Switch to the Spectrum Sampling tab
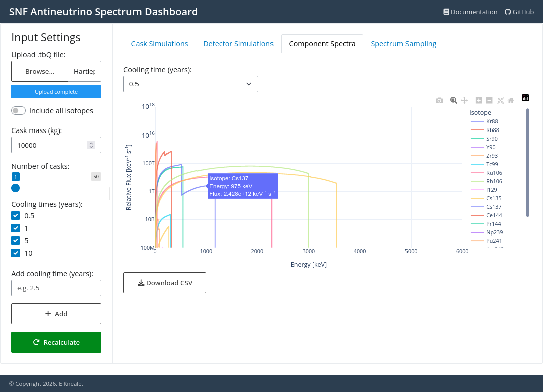The height and width of the screenshot is (392, 543). point(403,44)
